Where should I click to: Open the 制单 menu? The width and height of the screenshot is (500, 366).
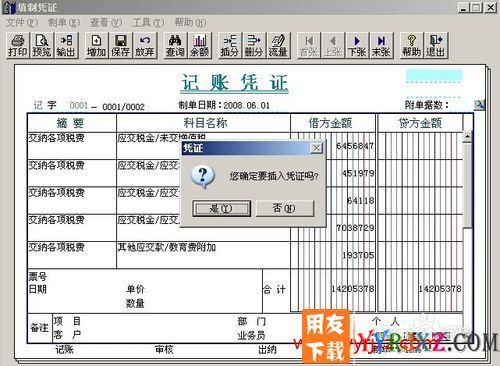click(64, 23)
